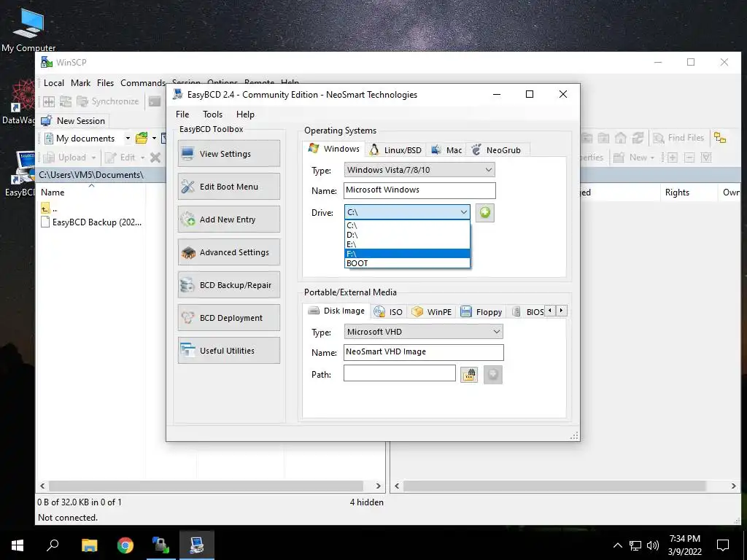Select Disk Image portable media tab
747x560 pixels.
[x=336, y=311]
